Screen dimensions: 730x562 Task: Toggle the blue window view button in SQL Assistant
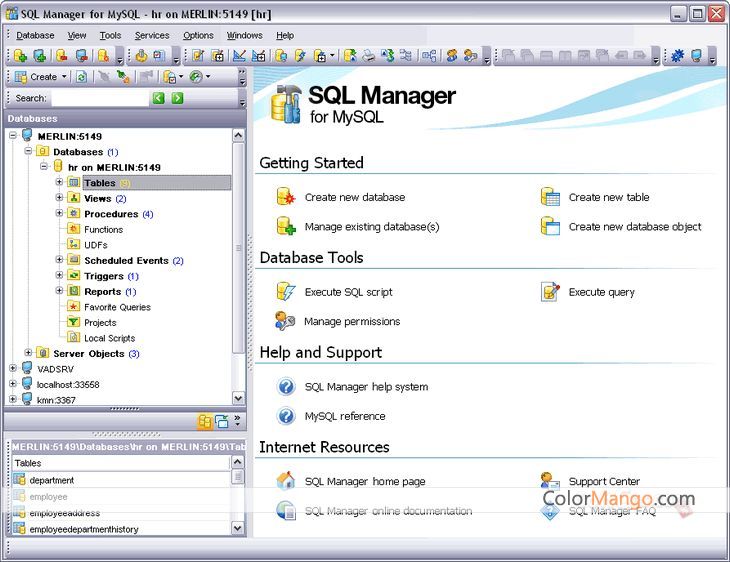coord(222,421)
